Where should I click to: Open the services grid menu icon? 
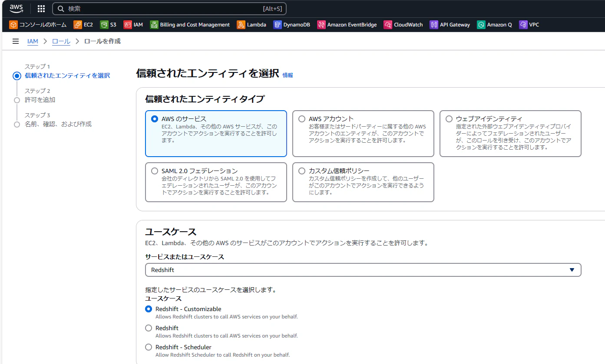(x=41, y=9)
